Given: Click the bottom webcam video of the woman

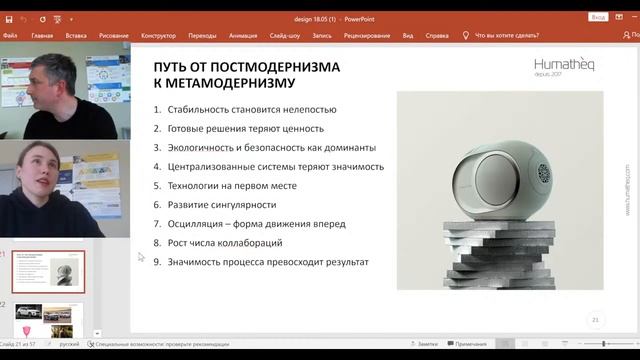Looking at the screenshot, I should [65, 189].
